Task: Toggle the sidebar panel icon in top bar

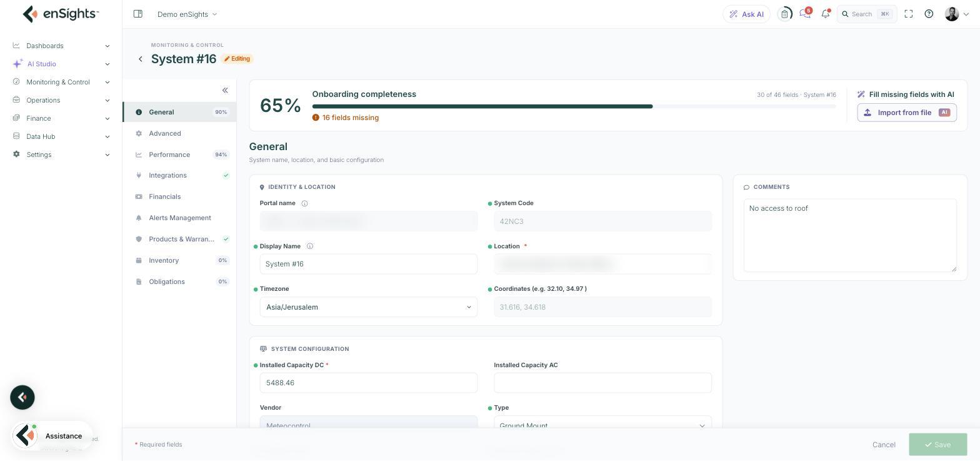Action: point(138,14)
